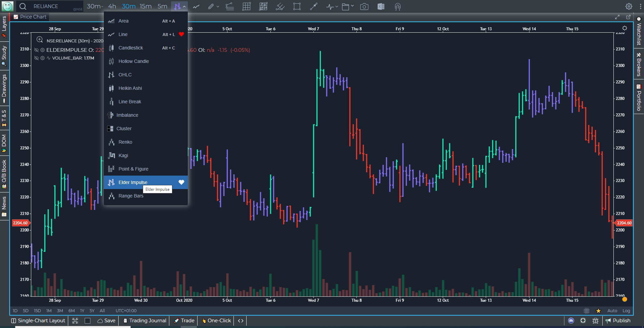Open the embed code icon
Screen dimensions: 644x328
(x=241, y=321)
